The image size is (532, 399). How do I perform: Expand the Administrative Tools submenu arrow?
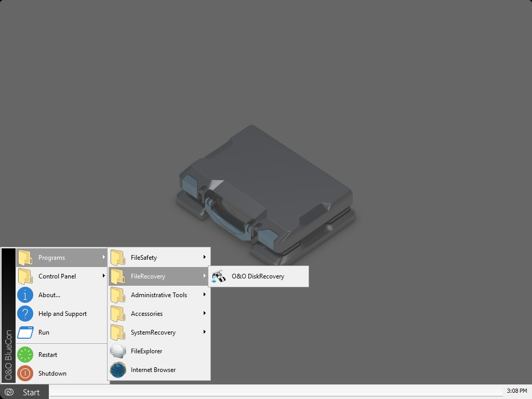click(x=205, y=295)
